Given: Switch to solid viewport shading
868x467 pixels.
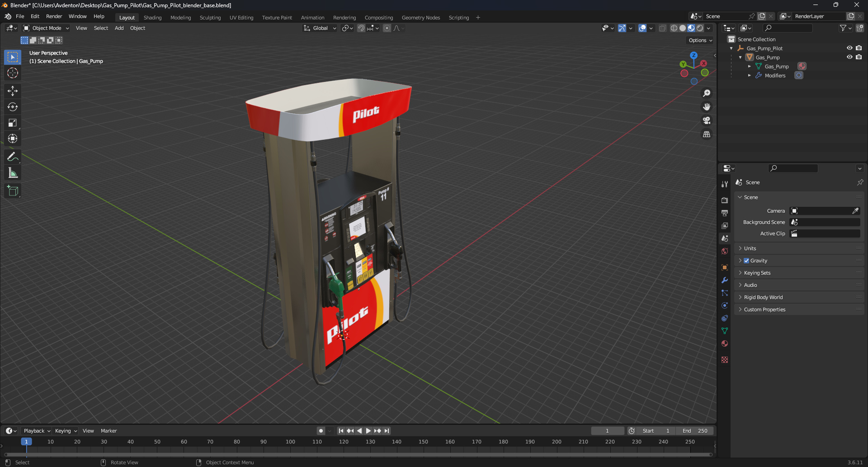Looking at the screenshot, I should pos(683,28).
